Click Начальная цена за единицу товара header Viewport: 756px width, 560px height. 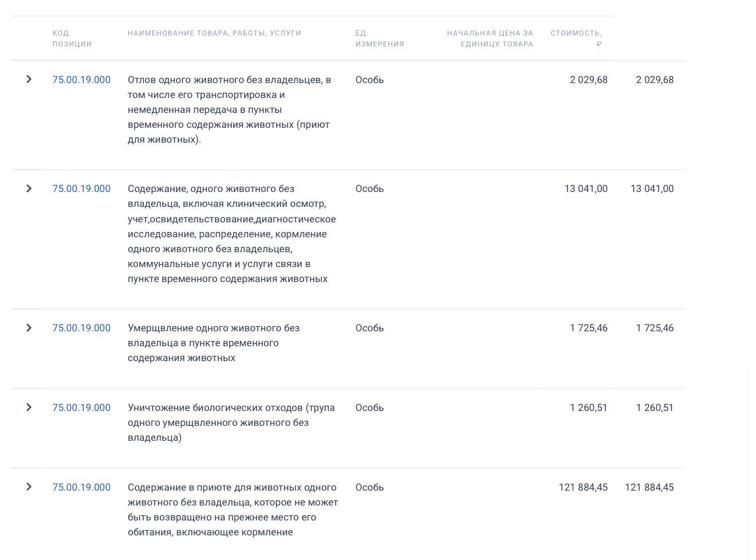pos(490,38)
